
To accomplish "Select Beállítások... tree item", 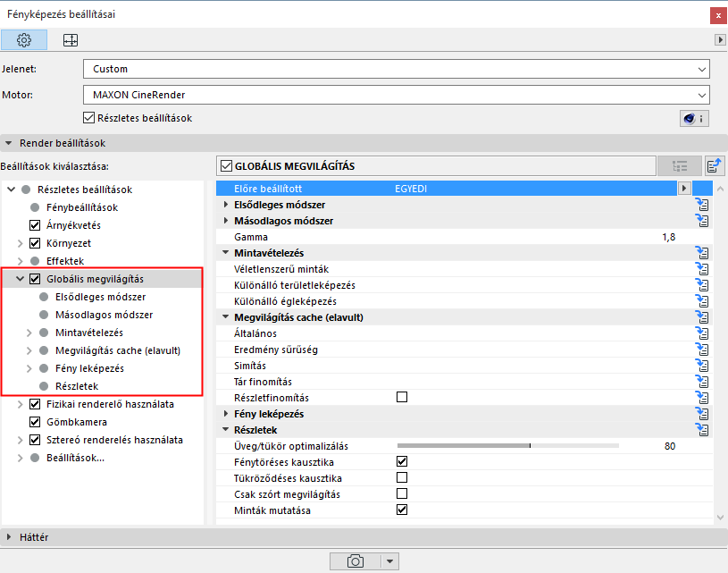I will click(x=75, y=458).
